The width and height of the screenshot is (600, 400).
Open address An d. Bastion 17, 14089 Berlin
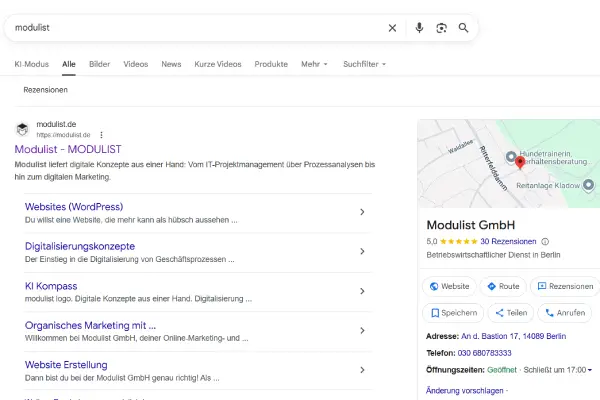514,336
